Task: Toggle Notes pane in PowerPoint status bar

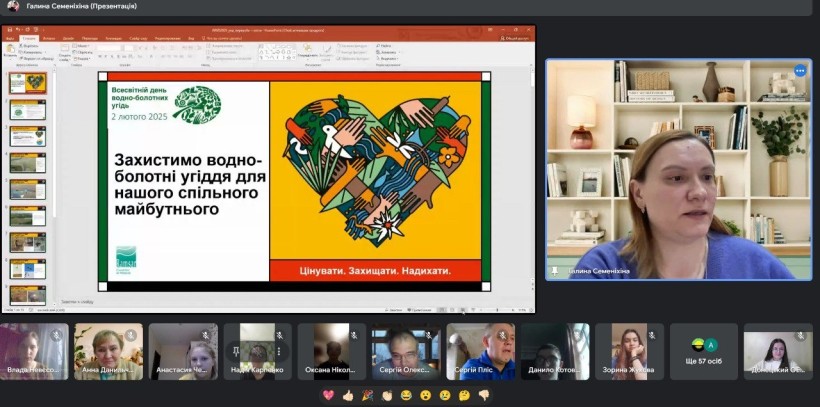Action: (x=393, y=310)
